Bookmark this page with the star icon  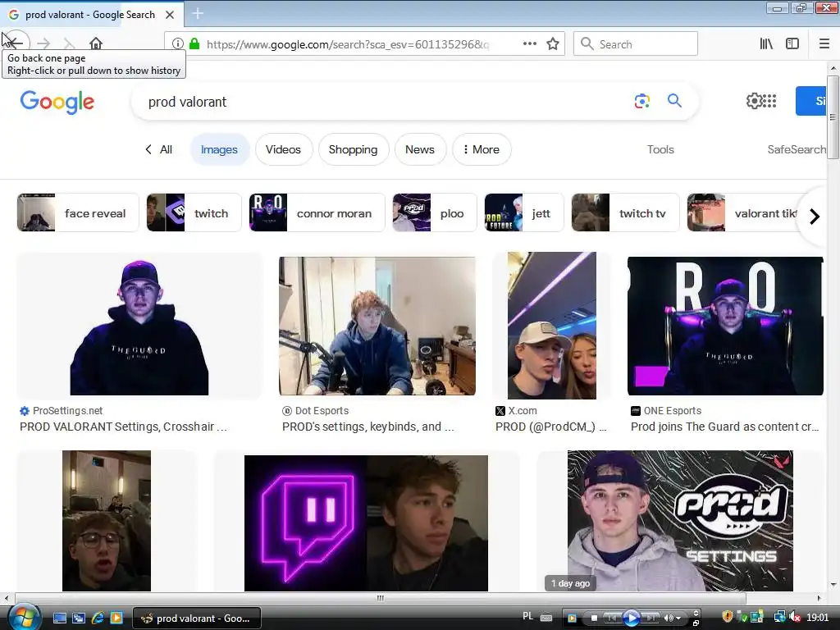tap(553, 44)
